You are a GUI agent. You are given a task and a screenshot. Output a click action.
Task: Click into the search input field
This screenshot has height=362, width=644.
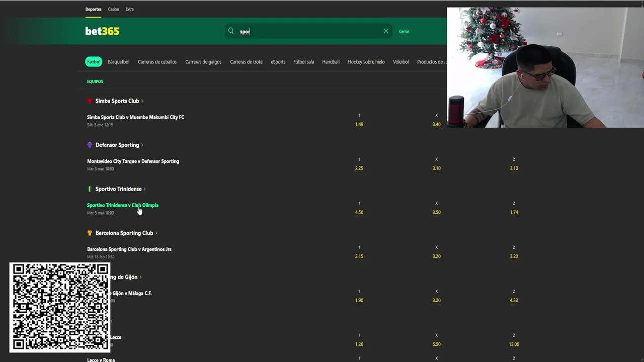[x=308, y=31]
